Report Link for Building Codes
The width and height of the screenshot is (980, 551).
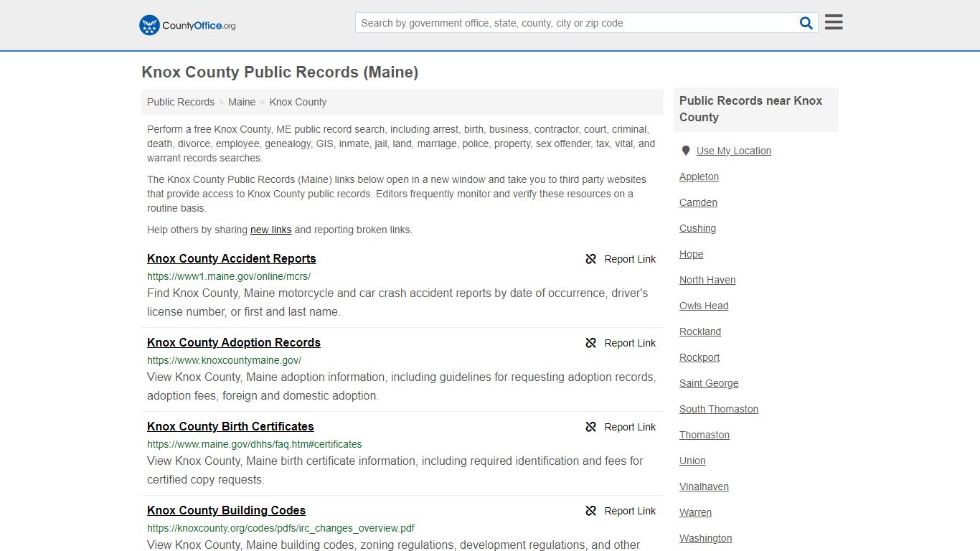point(630,511)
